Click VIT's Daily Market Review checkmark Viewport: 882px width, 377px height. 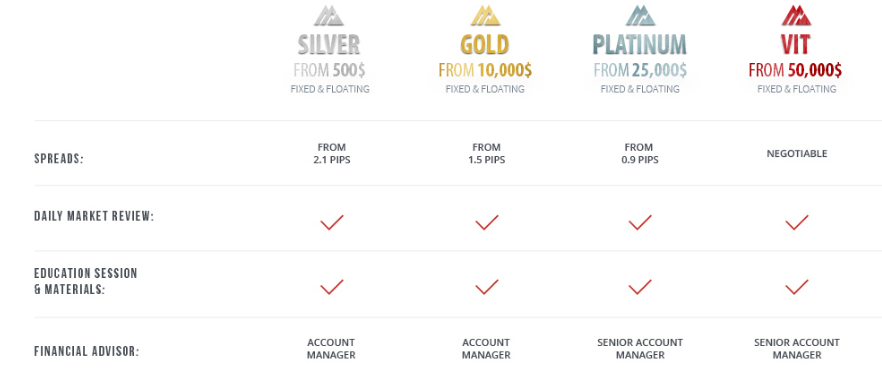click(797, 222)
